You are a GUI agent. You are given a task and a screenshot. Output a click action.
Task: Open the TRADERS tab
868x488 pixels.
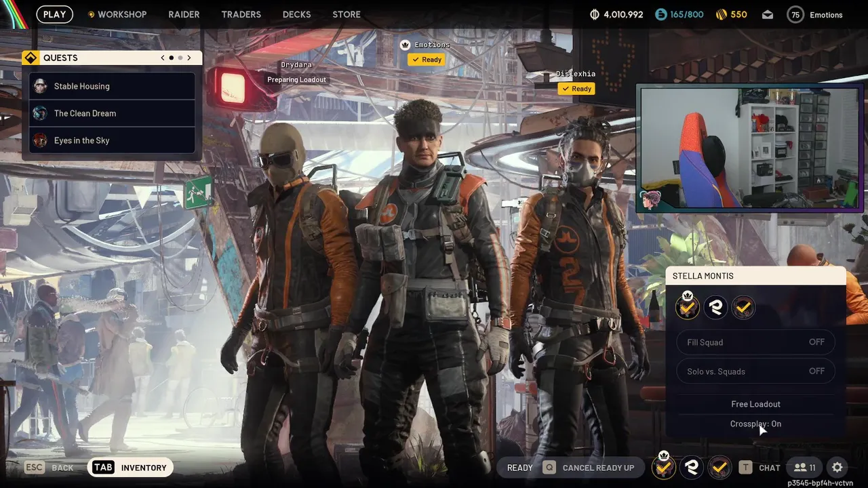coord(241,14)
